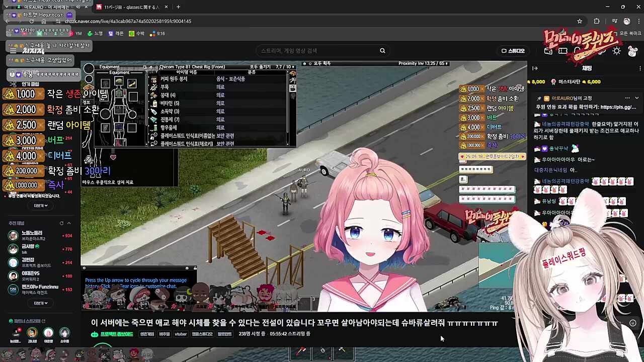Select the vtuber tag
The width and height of the screenshot is (644, 362).
click(181, 334)
